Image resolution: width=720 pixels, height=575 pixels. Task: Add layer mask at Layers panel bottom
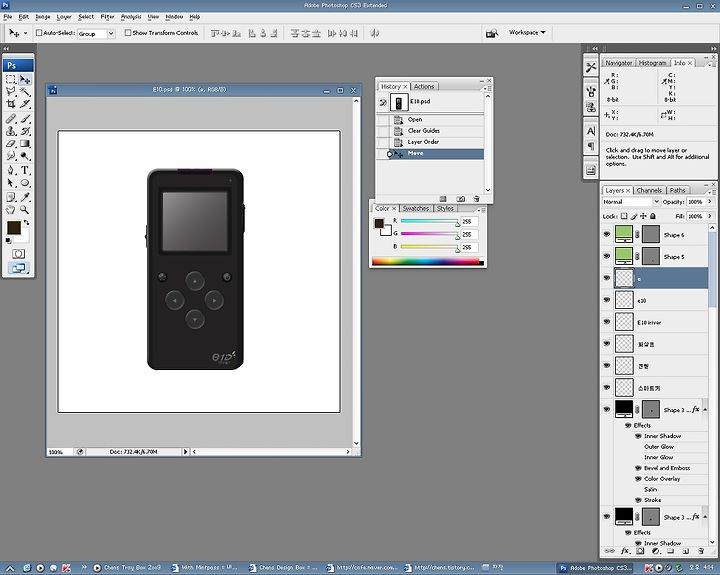click(x=640, y=551)
